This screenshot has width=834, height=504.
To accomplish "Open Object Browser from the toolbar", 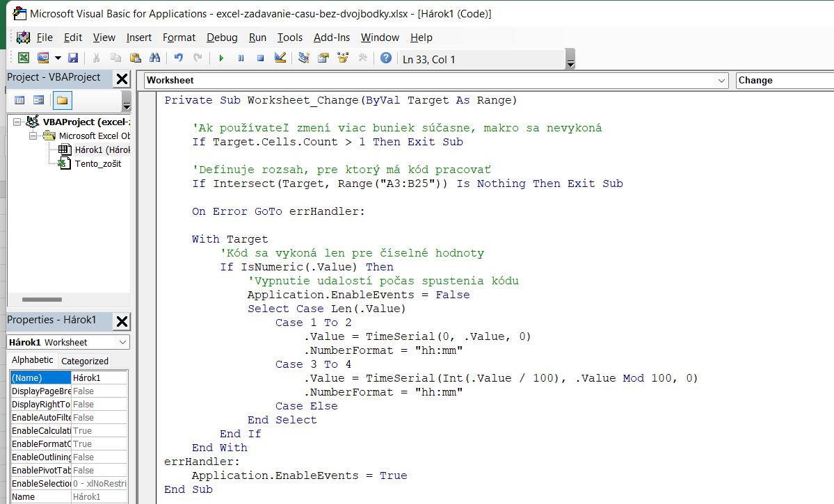I will 342,58.
